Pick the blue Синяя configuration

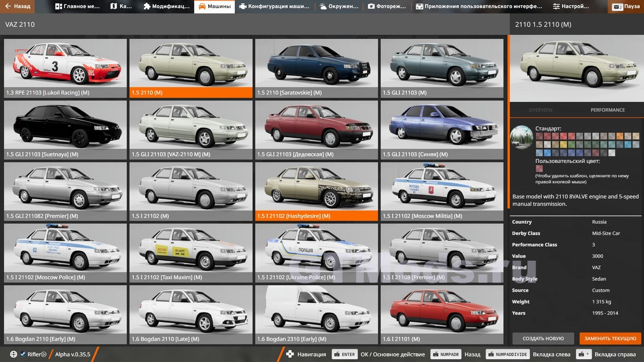(442, 130)
